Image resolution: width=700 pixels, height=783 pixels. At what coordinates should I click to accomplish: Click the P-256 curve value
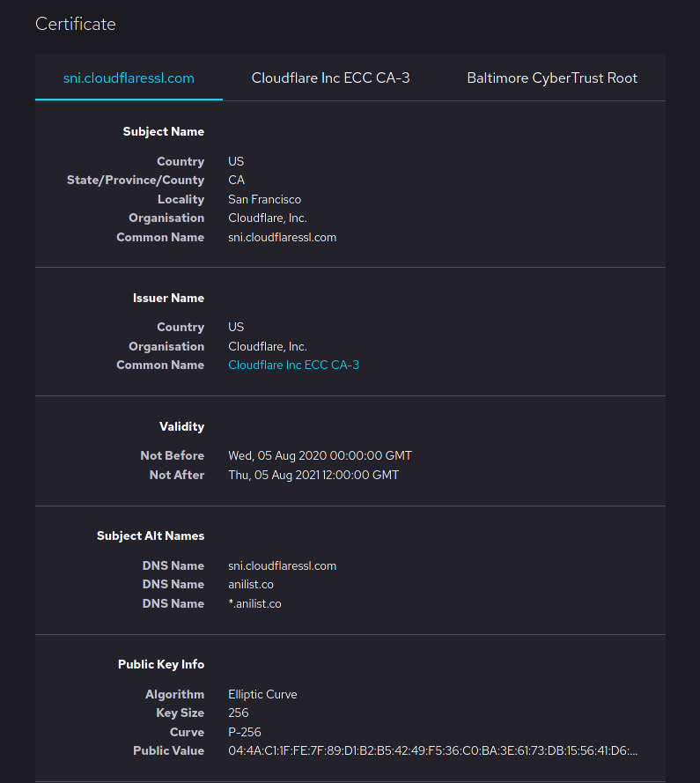[x=244, y=732]
